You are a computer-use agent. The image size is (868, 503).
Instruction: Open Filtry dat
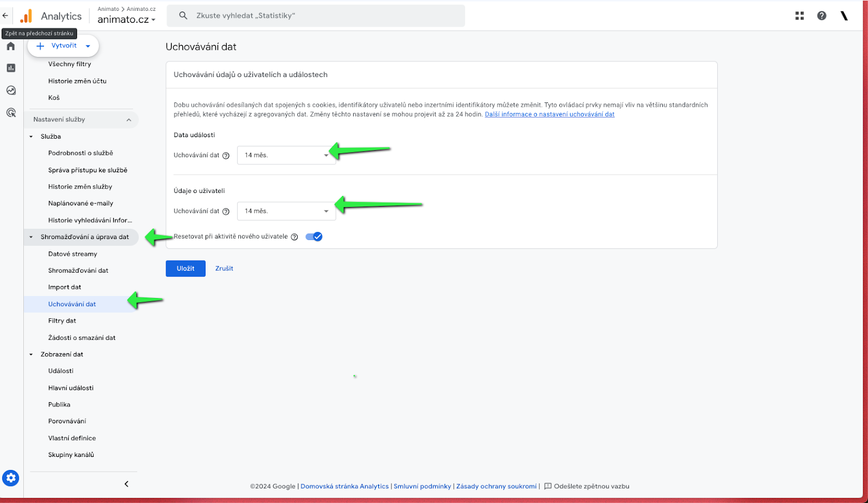pyautogui.click(x=62, y=321)
